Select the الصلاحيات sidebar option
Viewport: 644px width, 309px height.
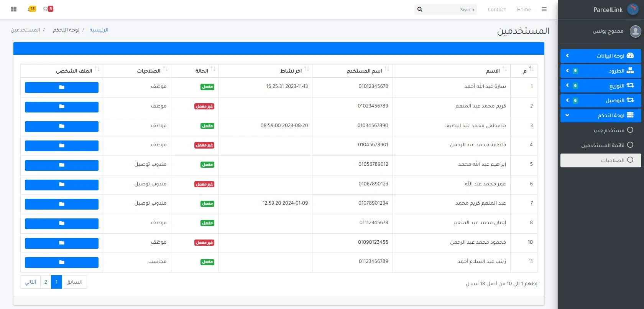(601, 160)
